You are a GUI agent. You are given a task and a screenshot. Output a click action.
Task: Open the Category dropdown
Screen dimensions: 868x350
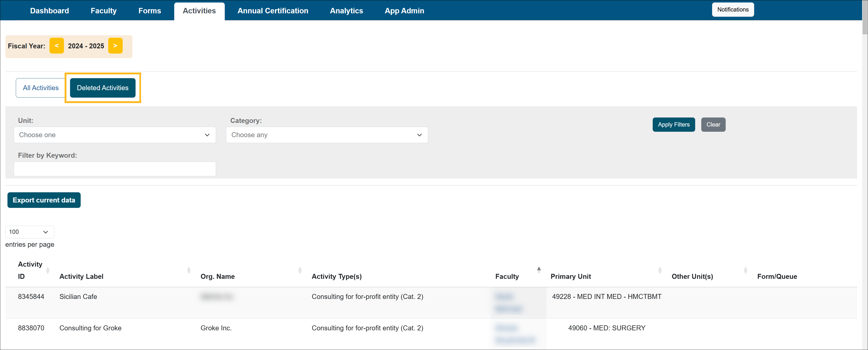[x=326, y=135]
